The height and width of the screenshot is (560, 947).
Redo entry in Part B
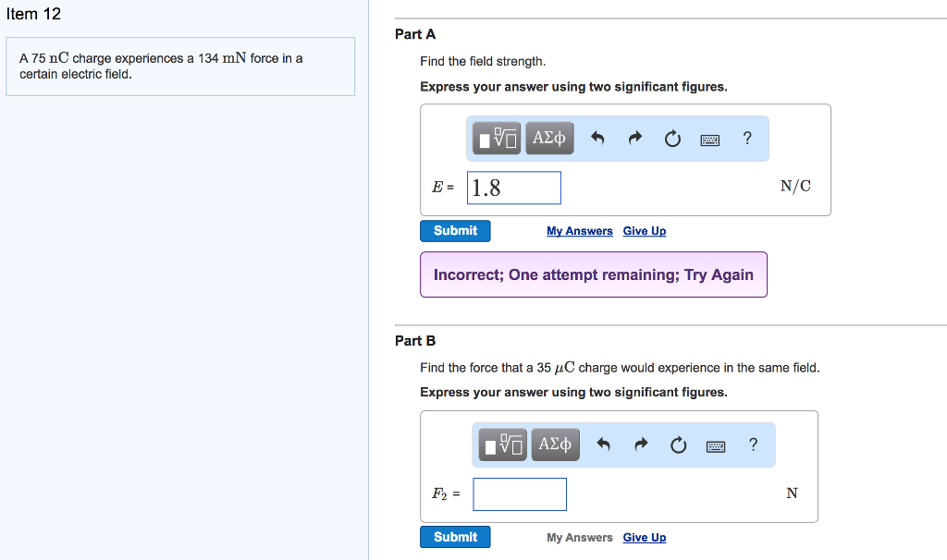click(641, 446)
